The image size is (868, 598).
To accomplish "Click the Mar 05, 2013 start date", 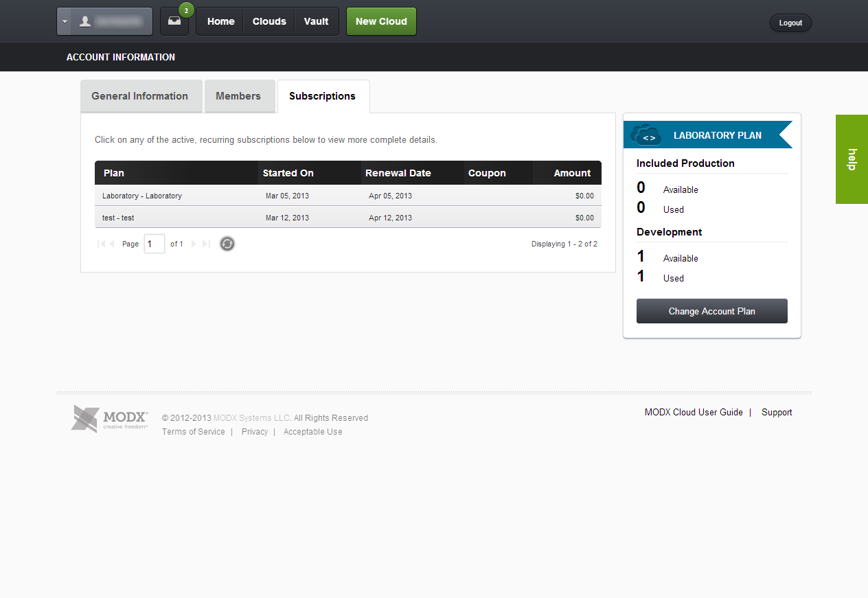I will pyautogui.click(x=287, y=196).
